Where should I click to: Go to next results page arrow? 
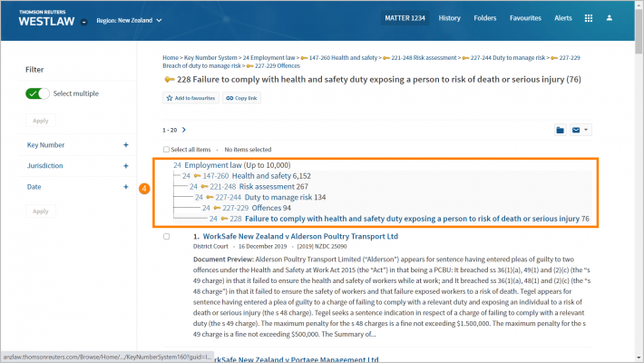coord(184,130)
